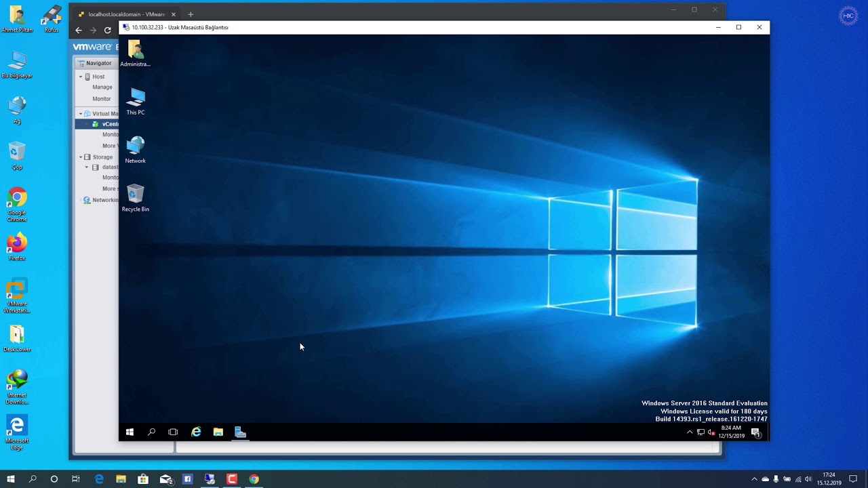Viewport: 868px width, 488px height.
Task: Collapse the Virtual Machines tree node
Action: (81, 114)
